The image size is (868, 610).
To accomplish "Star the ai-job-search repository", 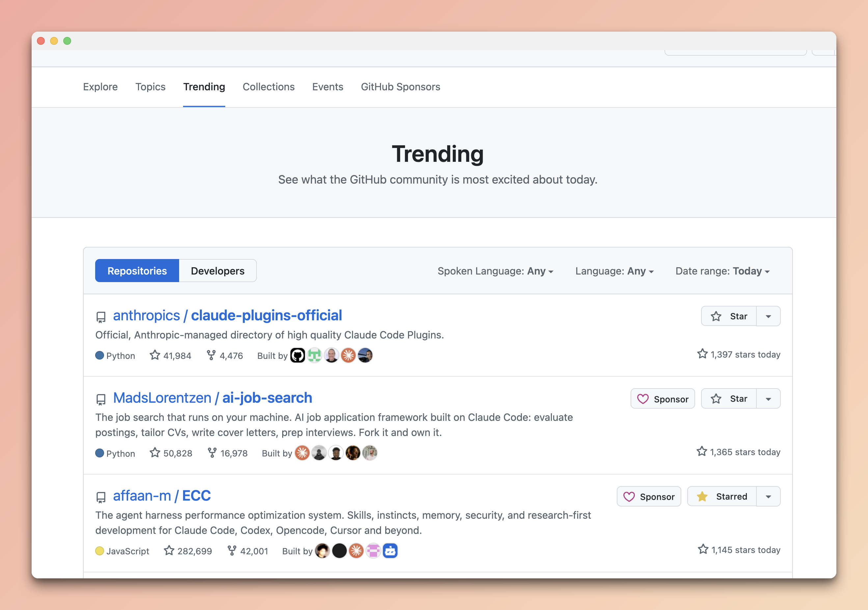I will click(x=728, y=398).
